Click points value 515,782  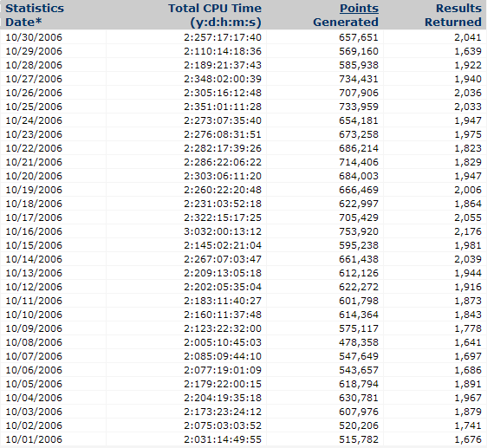359,439
